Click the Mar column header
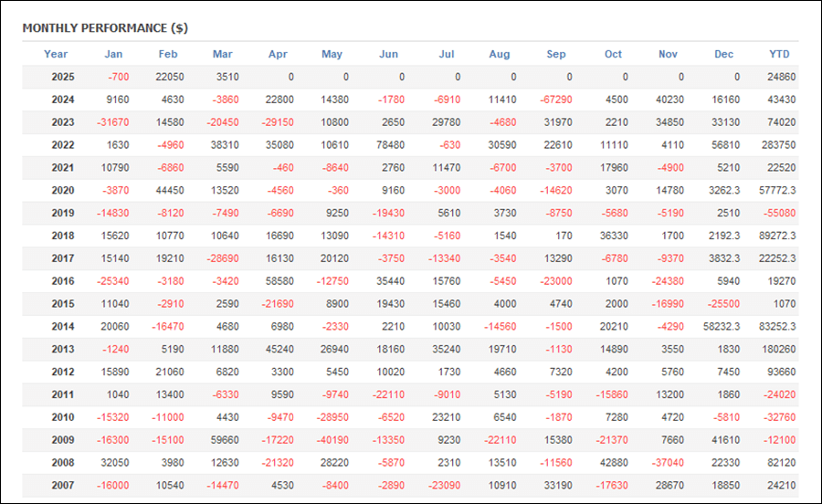Screen dimensions: 822x504 point(222,54)
